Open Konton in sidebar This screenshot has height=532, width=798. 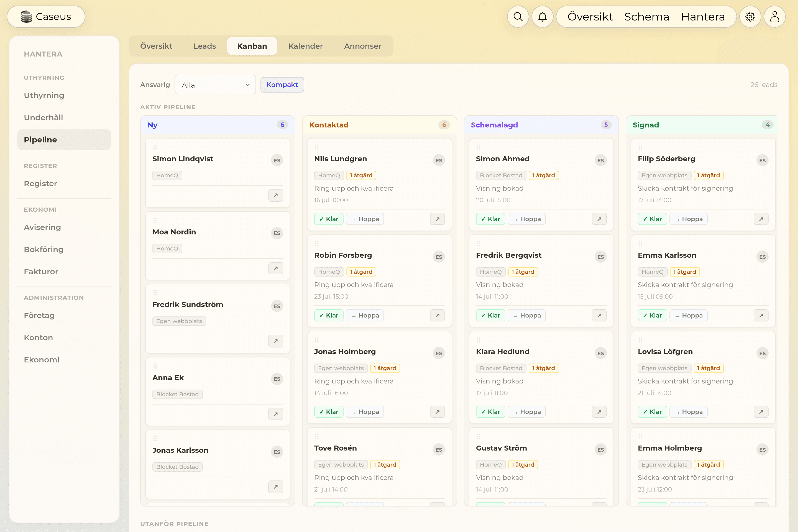tap(64, 337)
